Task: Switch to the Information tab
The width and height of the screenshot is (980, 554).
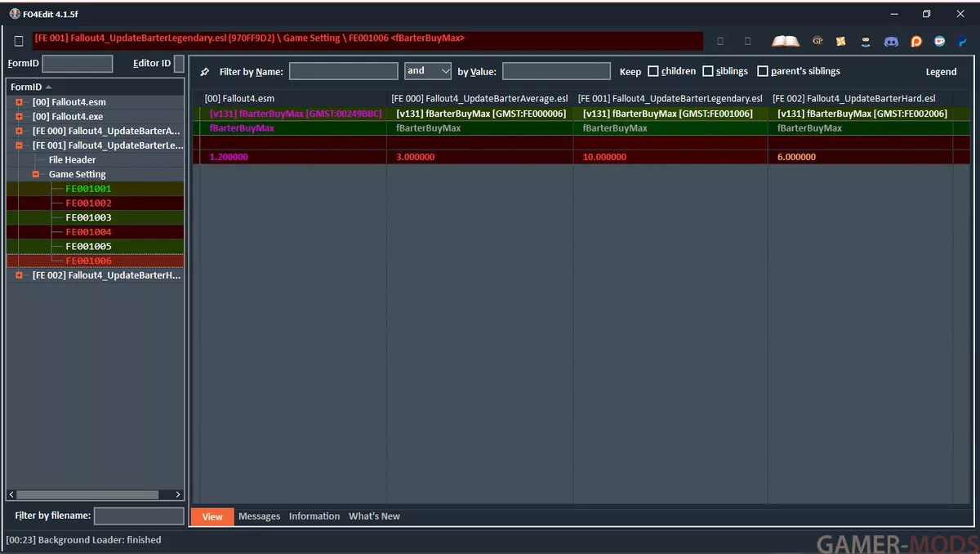Action: pyautogui.click(x=314, y=516)
